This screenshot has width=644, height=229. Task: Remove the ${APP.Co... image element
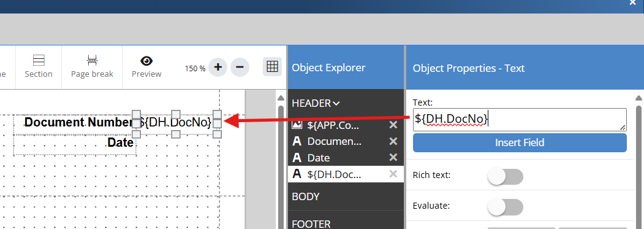[x=393, y=125]
